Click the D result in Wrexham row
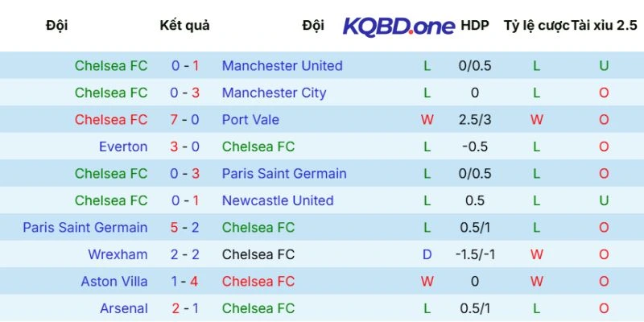Viewport: 644px width, 322px height. (x=427, y=254)
